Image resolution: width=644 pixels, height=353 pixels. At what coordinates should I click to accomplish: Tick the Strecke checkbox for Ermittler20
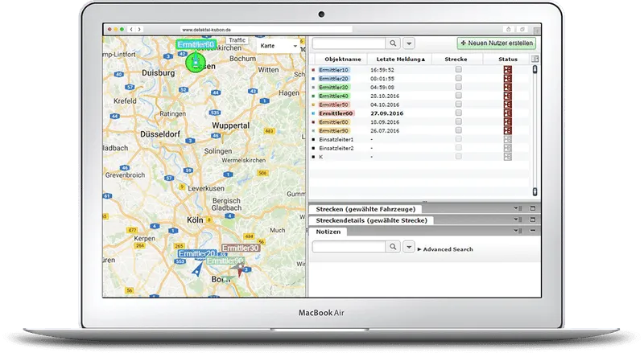tap(458, 78)
